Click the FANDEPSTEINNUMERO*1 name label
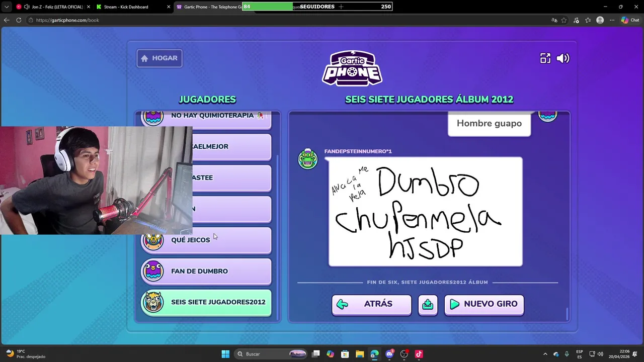Image resolution: width=644 pixels, height=362 pixels. pyautogui.click(x=358, y=151)
